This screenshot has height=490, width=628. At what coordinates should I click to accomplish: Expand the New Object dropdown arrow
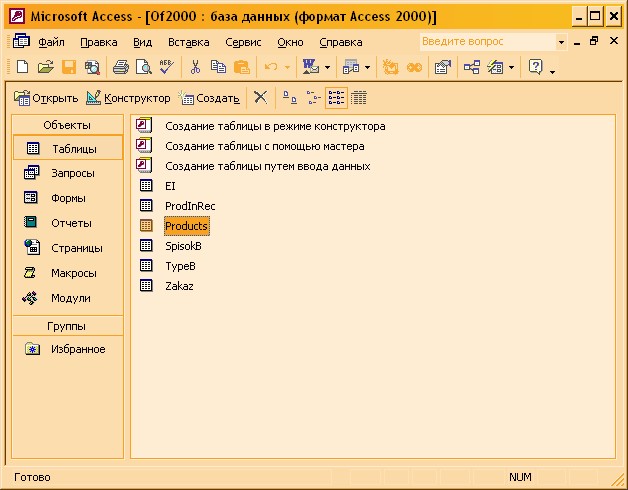(x=511, y=67)
